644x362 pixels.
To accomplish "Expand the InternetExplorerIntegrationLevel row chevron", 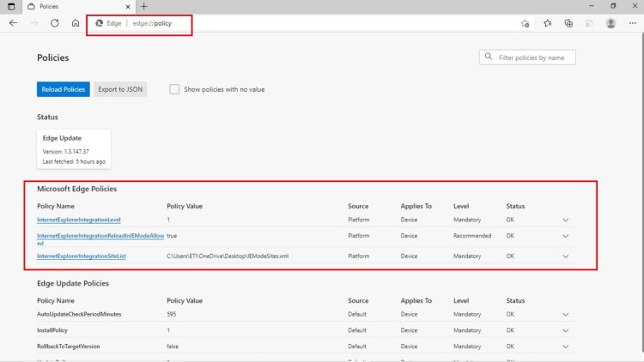I will click(x=565, y=220).
